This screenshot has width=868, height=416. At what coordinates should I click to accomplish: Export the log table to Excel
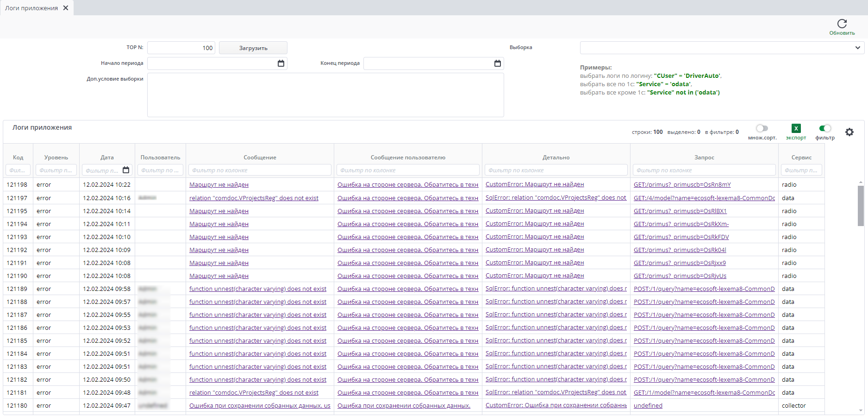[x=796, y=129]
